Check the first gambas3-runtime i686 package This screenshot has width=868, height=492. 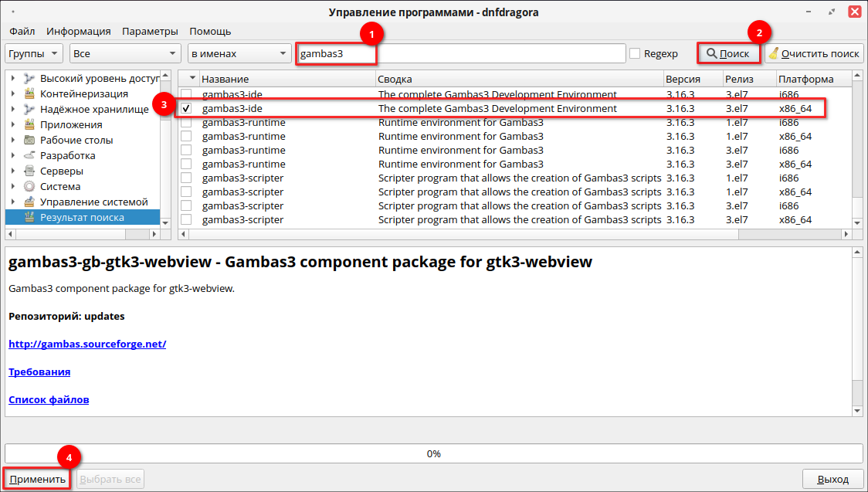(186, 123)
